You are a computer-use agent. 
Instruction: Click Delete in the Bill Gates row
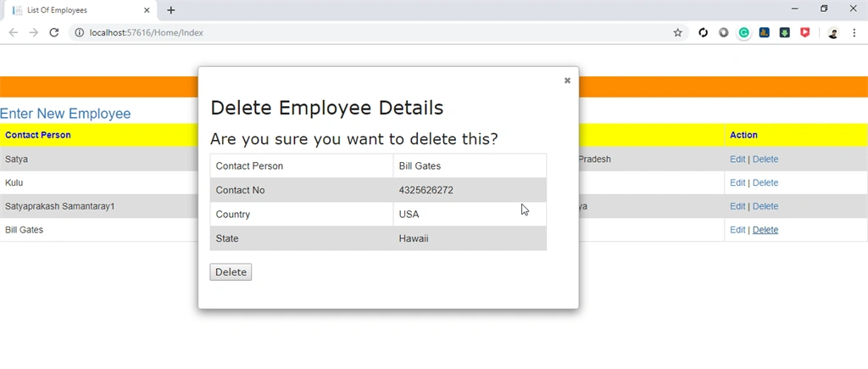765,230
